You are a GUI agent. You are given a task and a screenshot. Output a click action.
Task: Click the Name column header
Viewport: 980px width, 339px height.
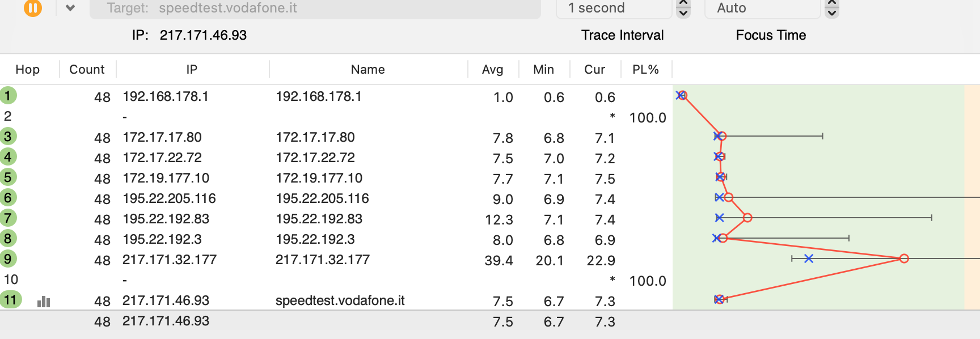click(367, 70)
